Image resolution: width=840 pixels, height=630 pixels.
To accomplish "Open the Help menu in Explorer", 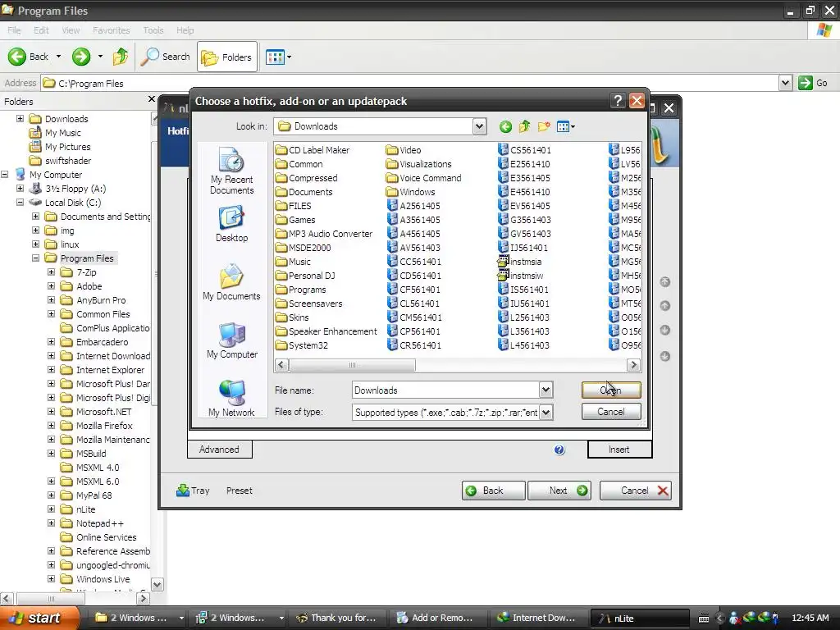I will (x=185, y=30).
